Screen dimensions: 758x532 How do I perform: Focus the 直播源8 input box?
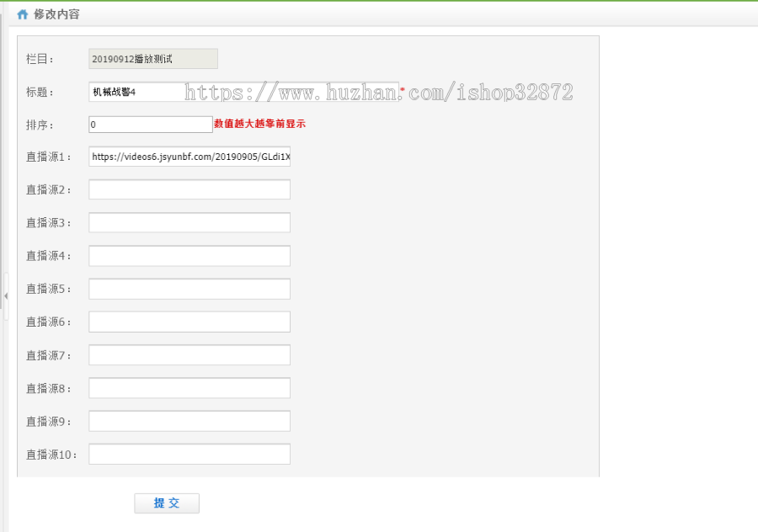[x=189, y=388]
